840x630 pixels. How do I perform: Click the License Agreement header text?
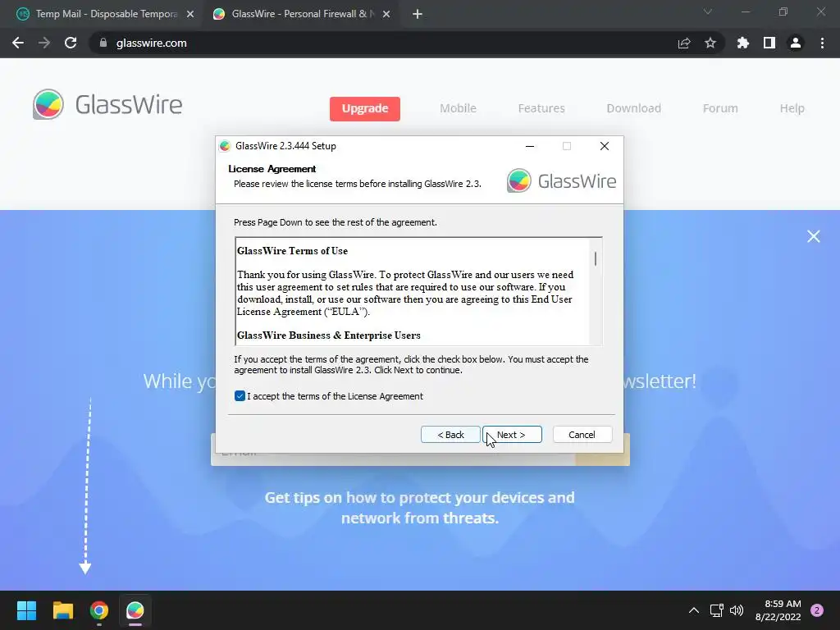coord(272,169)
